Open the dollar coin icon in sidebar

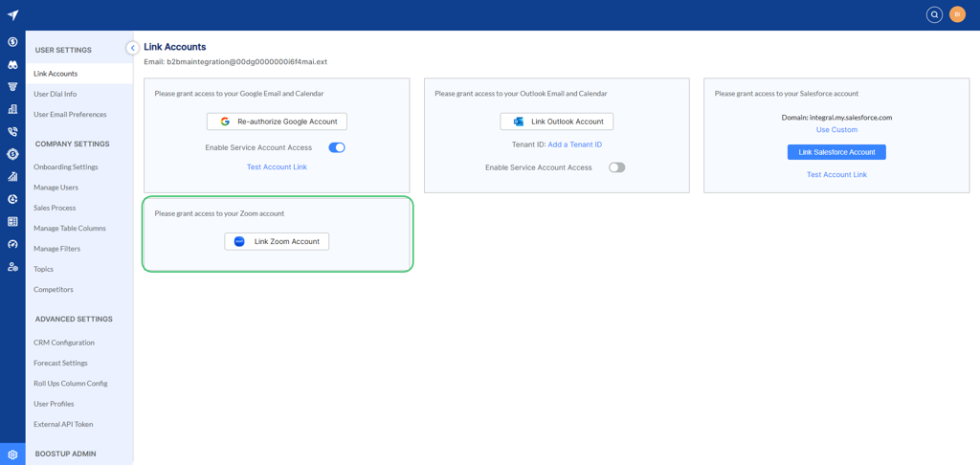(x=12, y=42)
